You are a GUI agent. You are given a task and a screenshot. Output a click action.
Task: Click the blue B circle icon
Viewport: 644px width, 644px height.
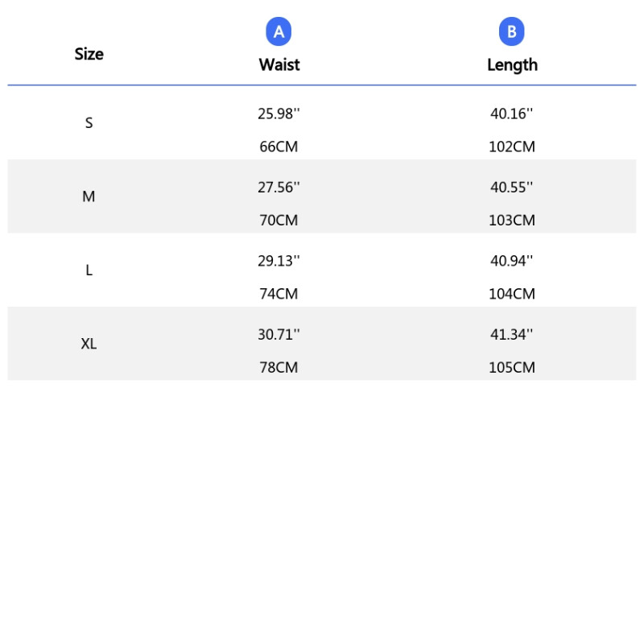coord(511,32)
